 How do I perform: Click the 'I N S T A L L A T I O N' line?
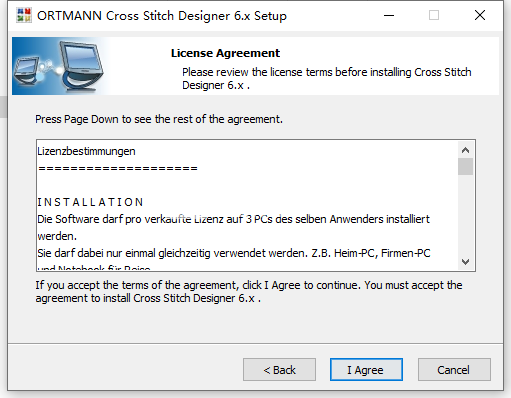pos(90,202)
